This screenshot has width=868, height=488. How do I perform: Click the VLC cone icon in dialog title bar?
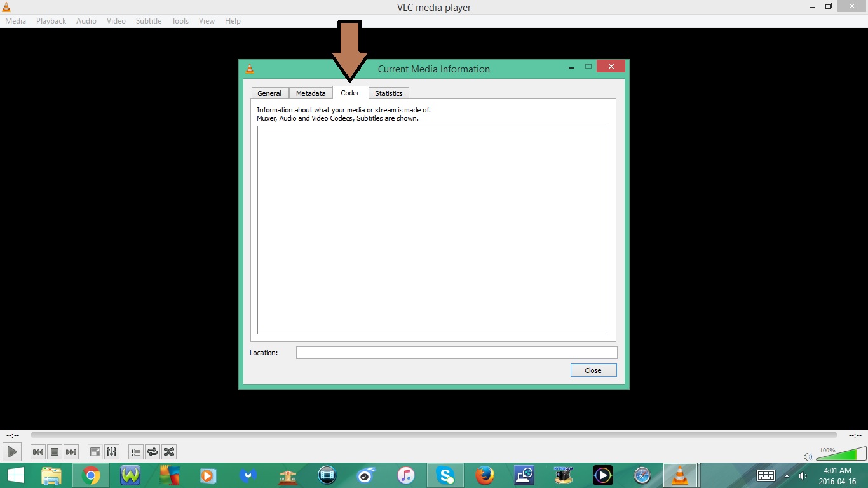[x=250, y=69]
